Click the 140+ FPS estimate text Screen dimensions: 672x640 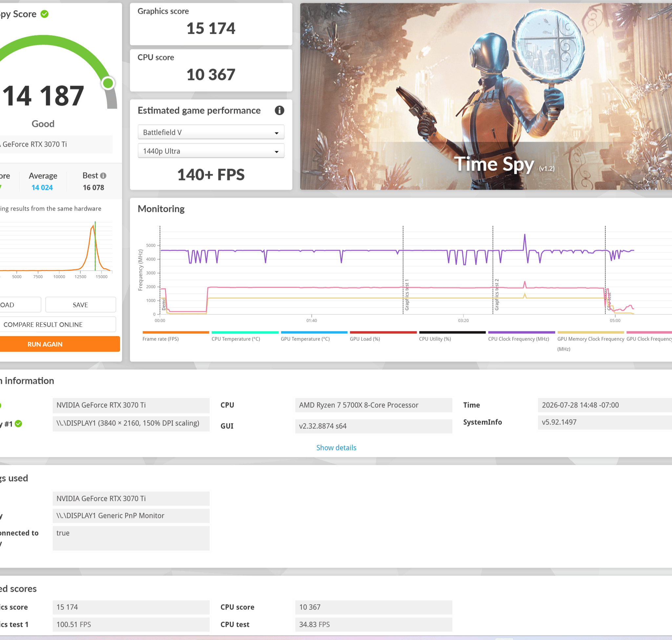[211, 175]
